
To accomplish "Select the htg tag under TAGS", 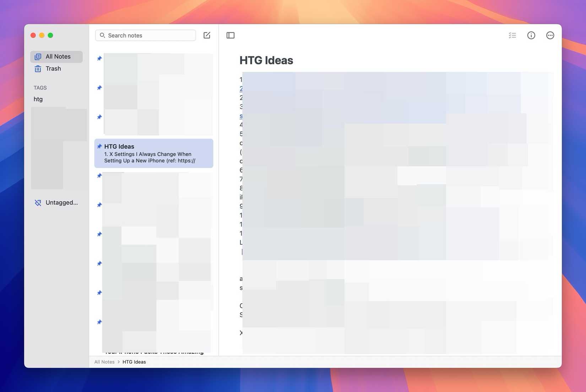I will click(38, 99).
